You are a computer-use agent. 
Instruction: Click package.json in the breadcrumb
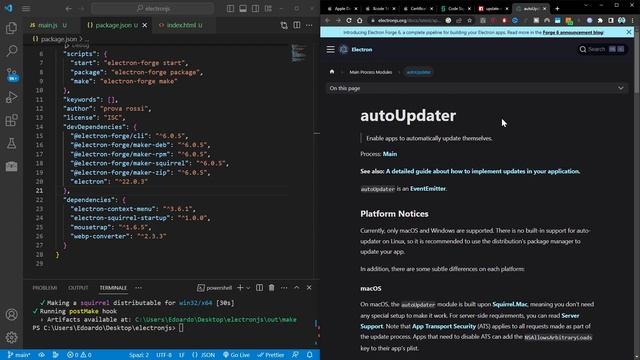coord(59,39)
